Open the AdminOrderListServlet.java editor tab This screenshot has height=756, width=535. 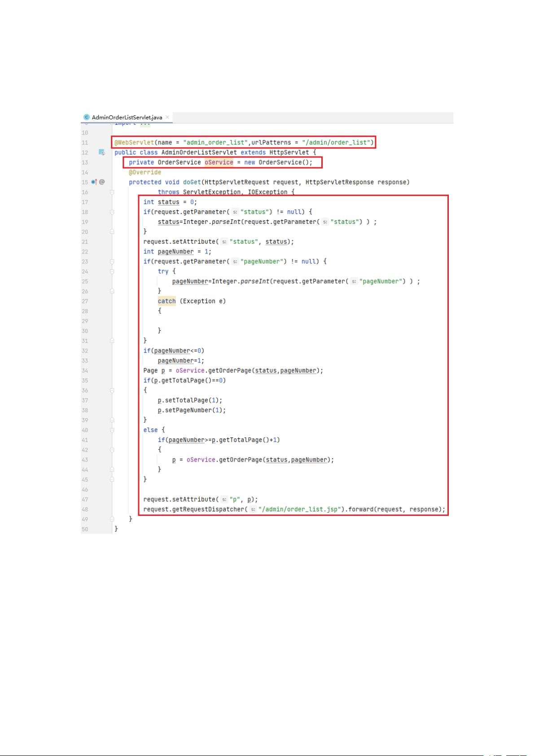(127, 118)
